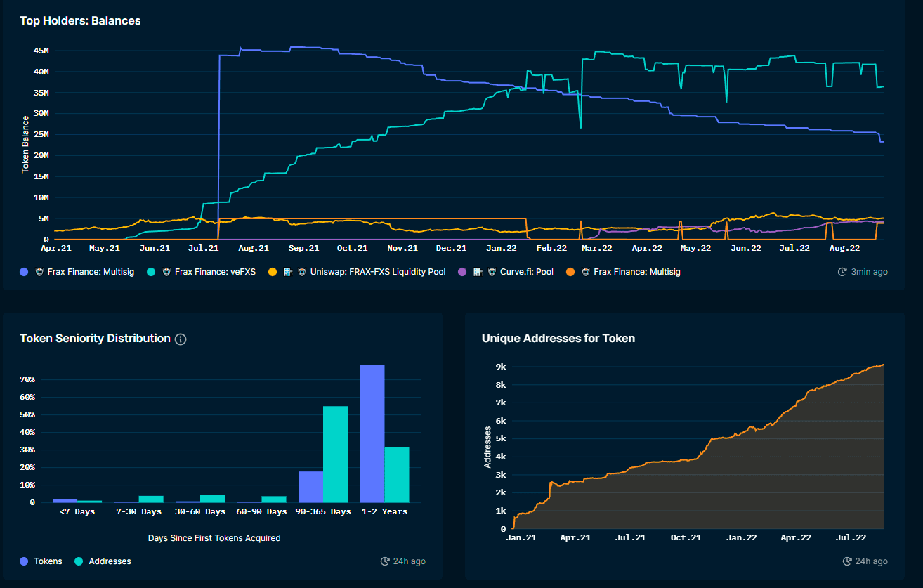Image resolution: width=923 pixels, height=588 pixels.
Task: Click the clock icon beside 3min ago
Action: click(x=842, y=272)
